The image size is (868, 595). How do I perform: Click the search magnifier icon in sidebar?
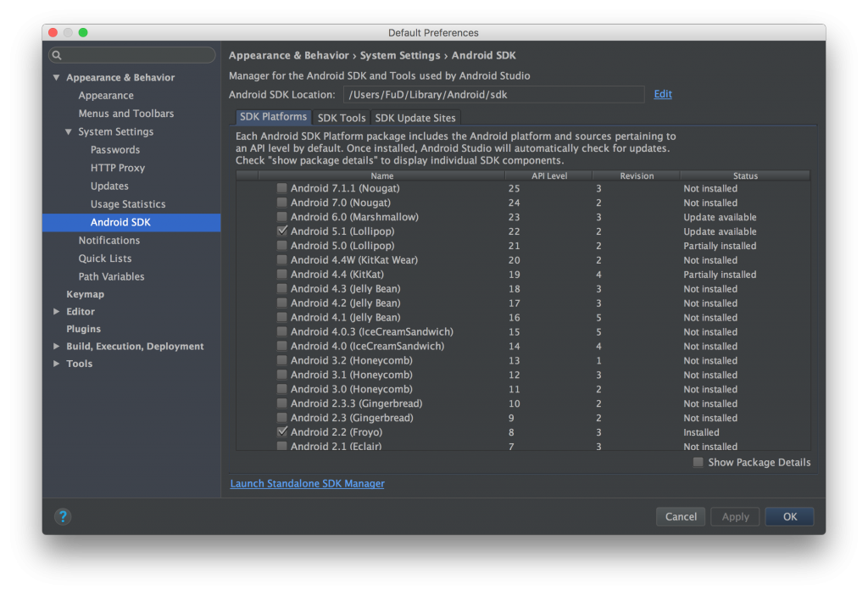[57, 55]
